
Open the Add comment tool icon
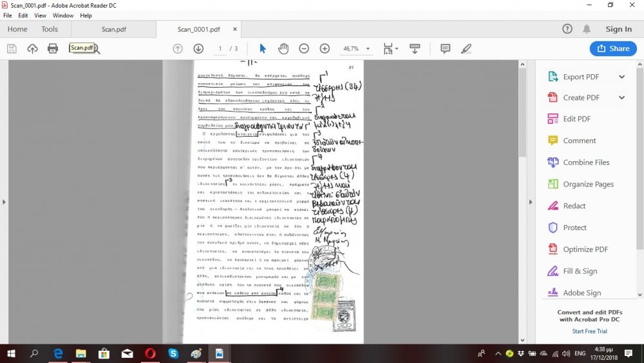pos(445,48)
